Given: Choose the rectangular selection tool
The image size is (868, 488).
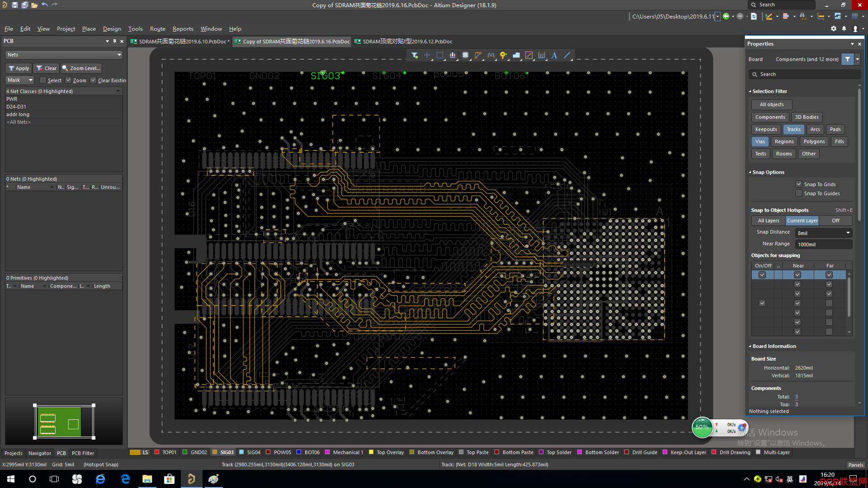Looking at the screenshot, I should point(440,55).
